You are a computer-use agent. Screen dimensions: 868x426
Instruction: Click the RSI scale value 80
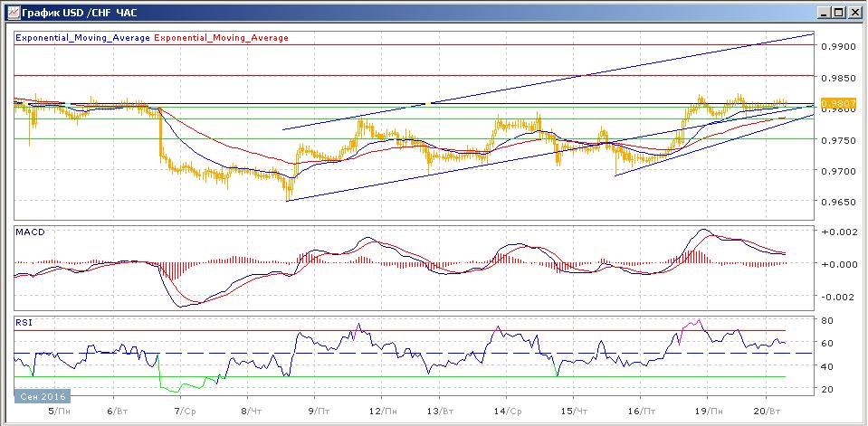[x=827, y=320]
